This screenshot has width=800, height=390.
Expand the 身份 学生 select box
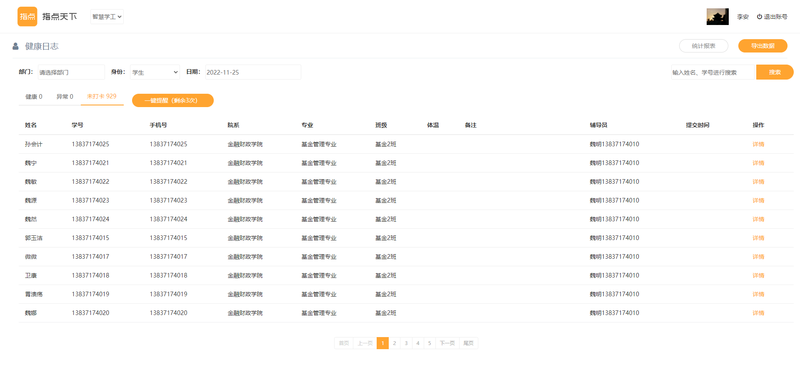155,72
